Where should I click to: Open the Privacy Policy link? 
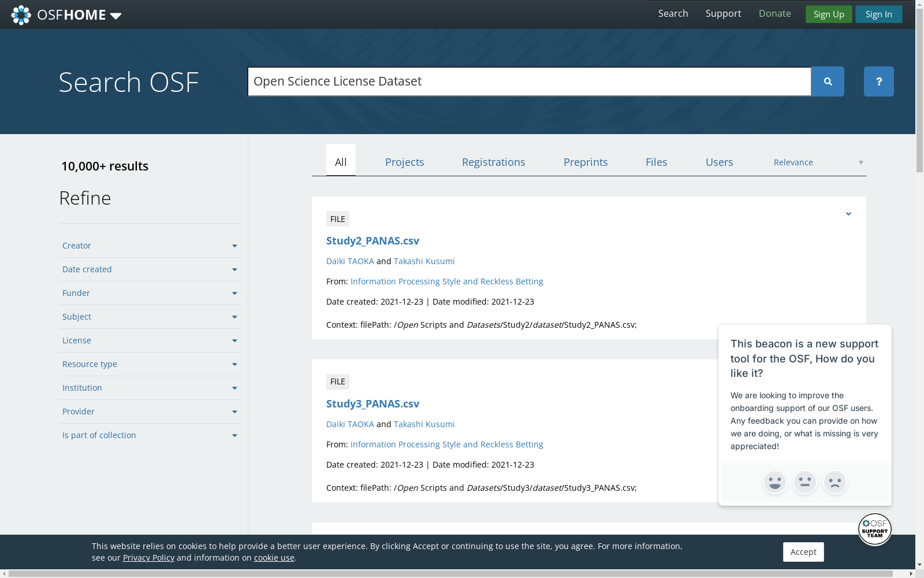tap(148, 558)
